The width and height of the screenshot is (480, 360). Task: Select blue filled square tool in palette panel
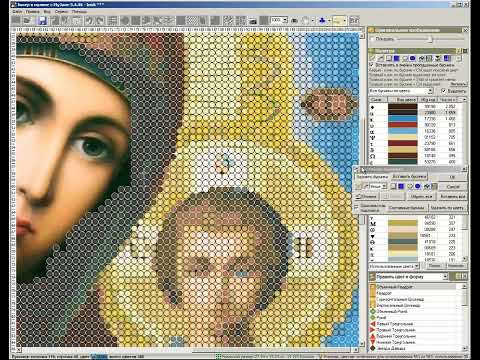397,58
